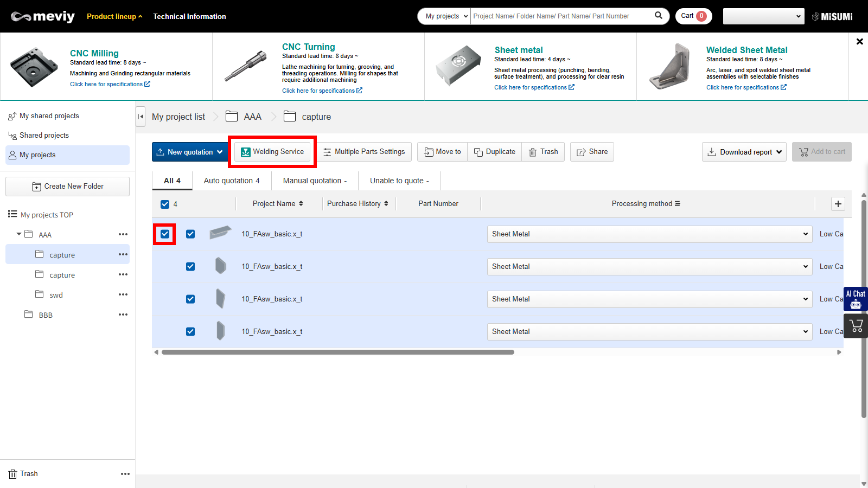Image resolution: width=868 pixels, height=488 pixels.
Task: Open more options for swd folder
Action: (x=123, y=295)
